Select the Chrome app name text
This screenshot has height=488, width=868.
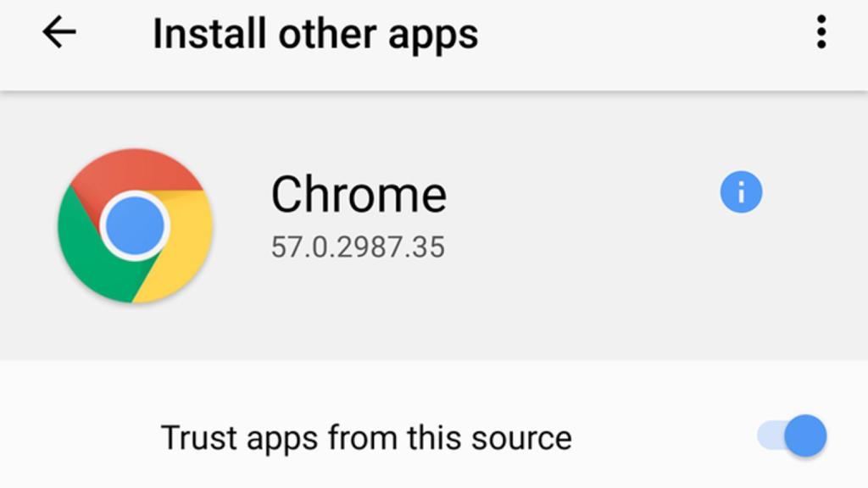359,193
